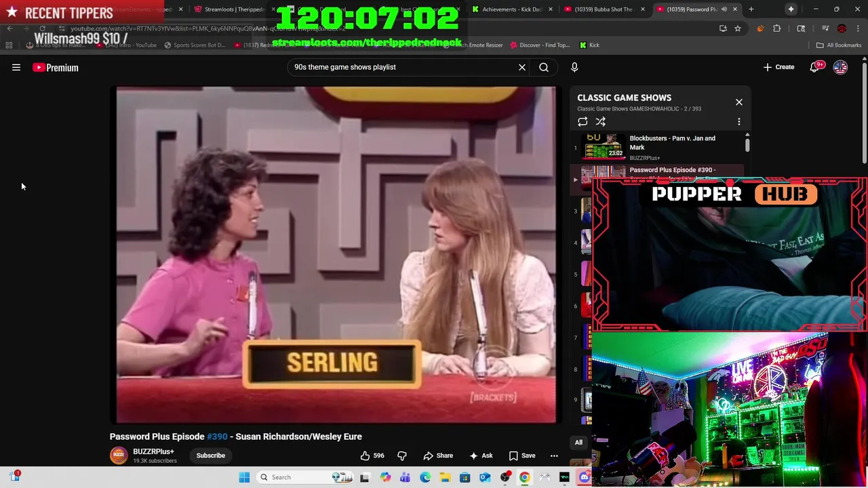868x488 pixels.
Task: Install app icon in address bar
Action: click(723, 28)
